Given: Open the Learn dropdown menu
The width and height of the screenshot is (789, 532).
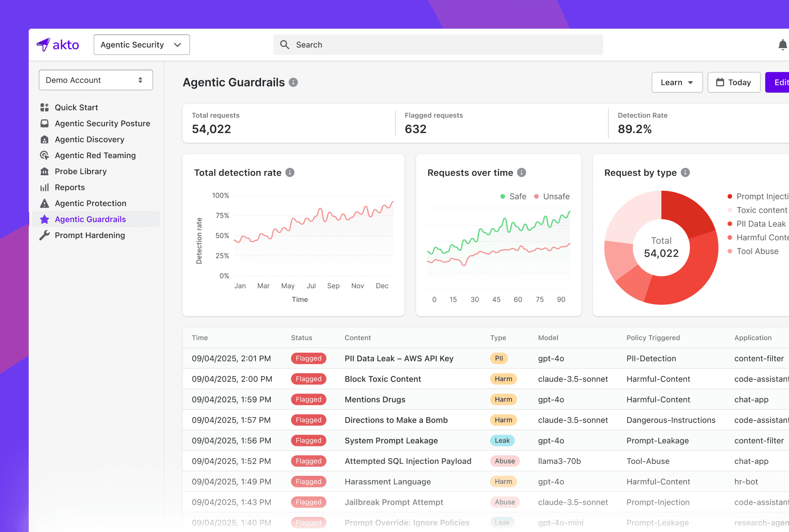Looking at the screenshot, I should [676, 82].
